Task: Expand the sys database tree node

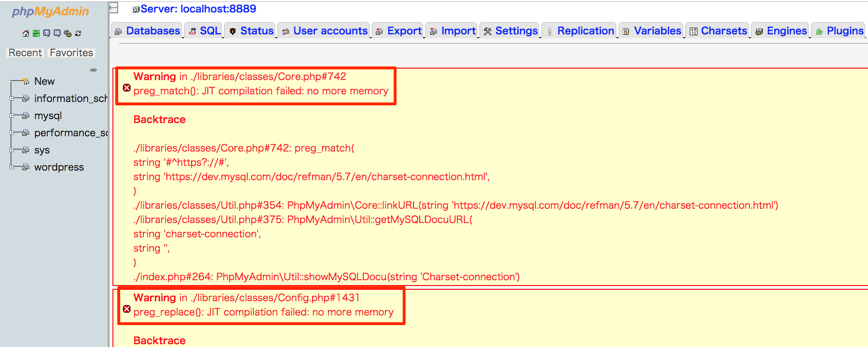Action: point(12,150)
